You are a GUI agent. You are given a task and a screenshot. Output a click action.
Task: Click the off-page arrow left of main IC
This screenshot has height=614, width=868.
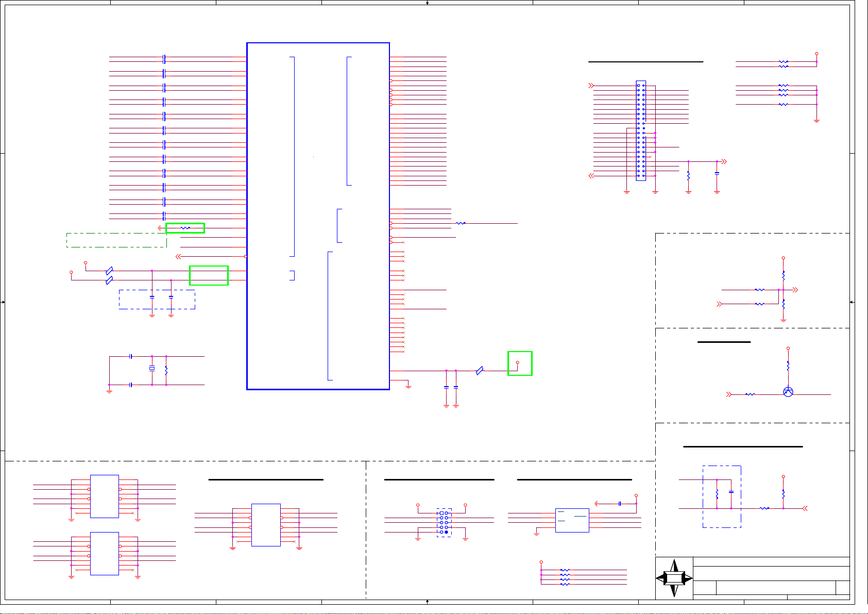[x=178, y=256]
